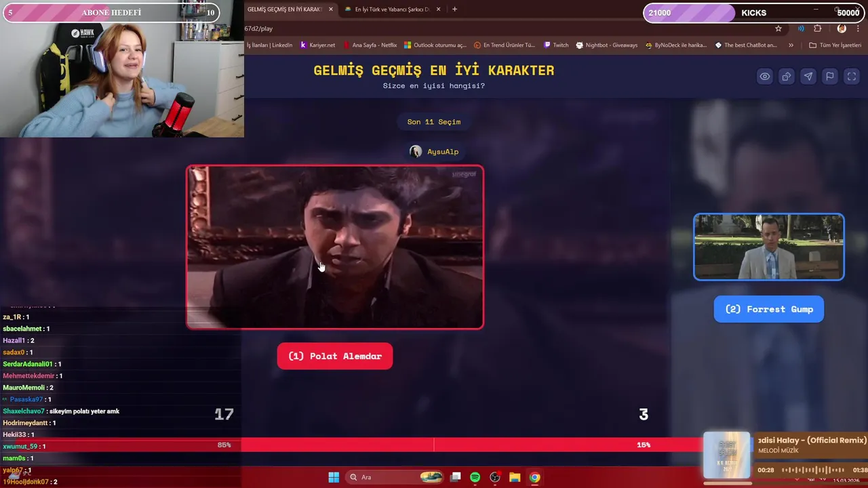This screenshot has width=868, height=488.
Task: Open the Kariyer.net bookmark
Action: click(x=317, y=45)
